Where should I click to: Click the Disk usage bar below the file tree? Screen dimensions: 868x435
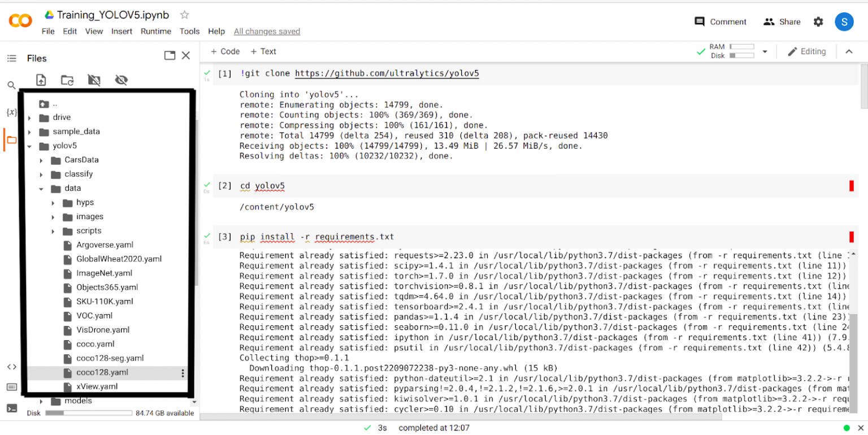[x=89, y=413]
